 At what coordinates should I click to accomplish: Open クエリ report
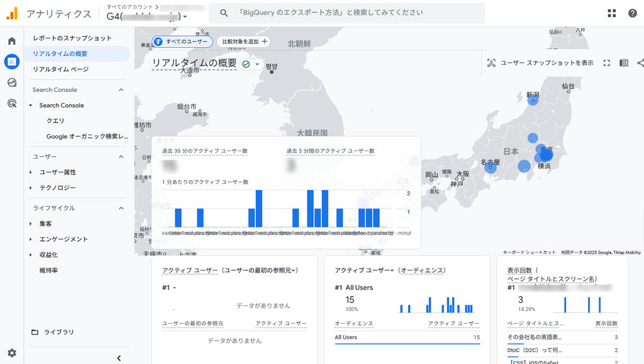pos(55,121)
